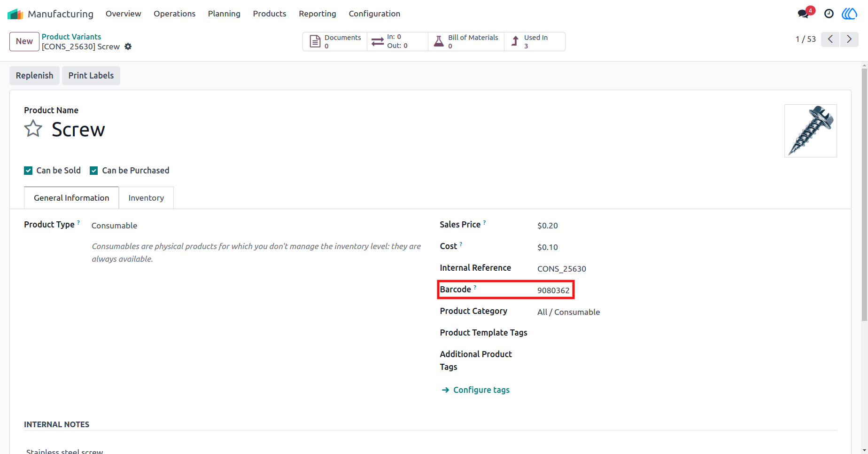Click the Replenish button

point(34,76)
